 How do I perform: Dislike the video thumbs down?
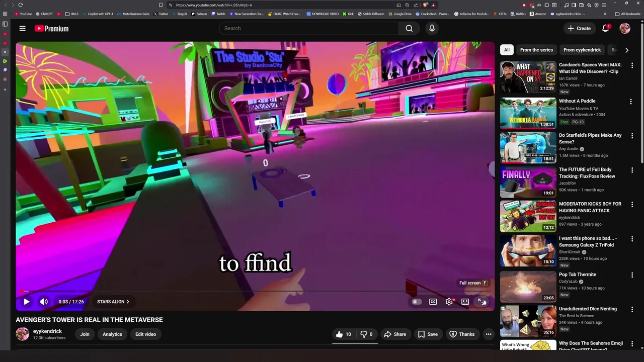pyautogui.click(x=367, y=334)
